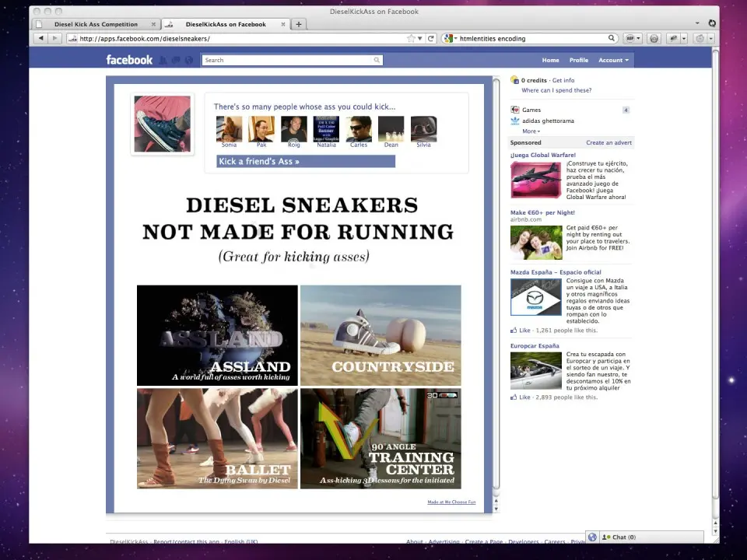Click the adidas logo icon in sidebar
The height and width of the screenshot is (560, 747).
pyautogui.click(x=514, y=121)
